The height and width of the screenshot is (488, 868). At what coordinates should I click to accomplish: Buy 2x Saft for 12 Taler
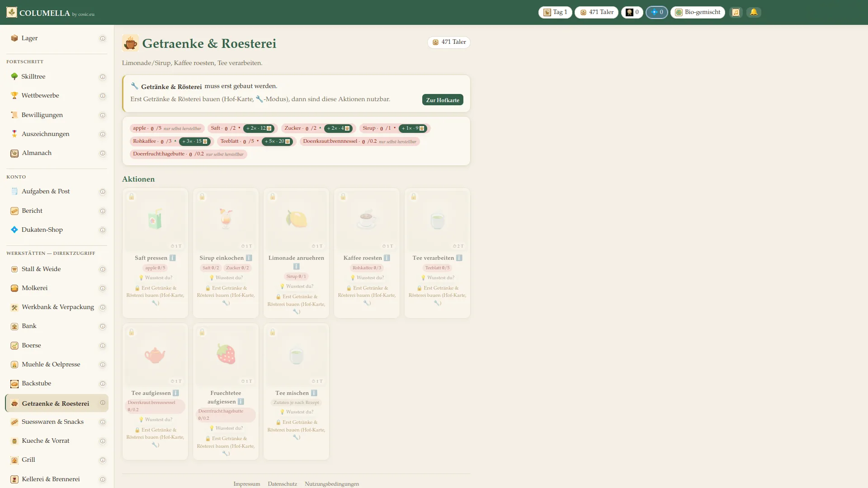pyautogui.click(x=259, y=128)
